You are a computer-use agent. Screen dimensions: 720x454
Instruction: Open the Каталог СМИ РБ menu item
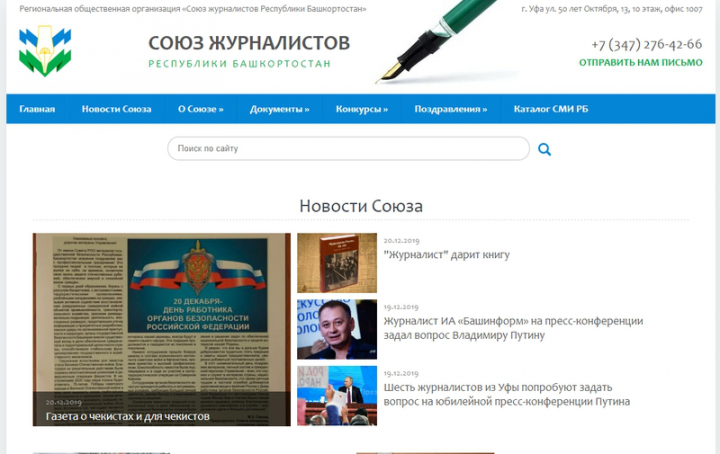(x=551, y=109)
